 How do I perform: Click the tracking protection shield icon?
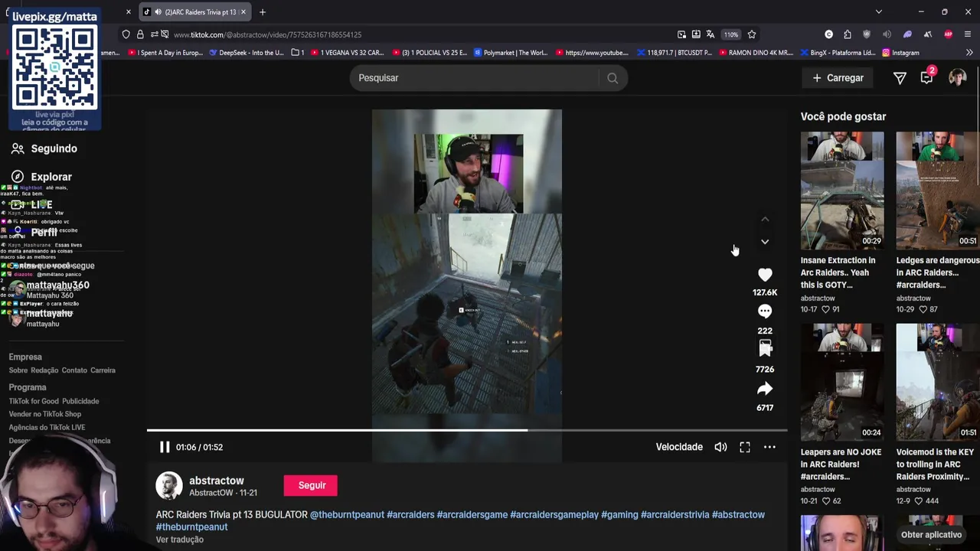click(126, 34)
